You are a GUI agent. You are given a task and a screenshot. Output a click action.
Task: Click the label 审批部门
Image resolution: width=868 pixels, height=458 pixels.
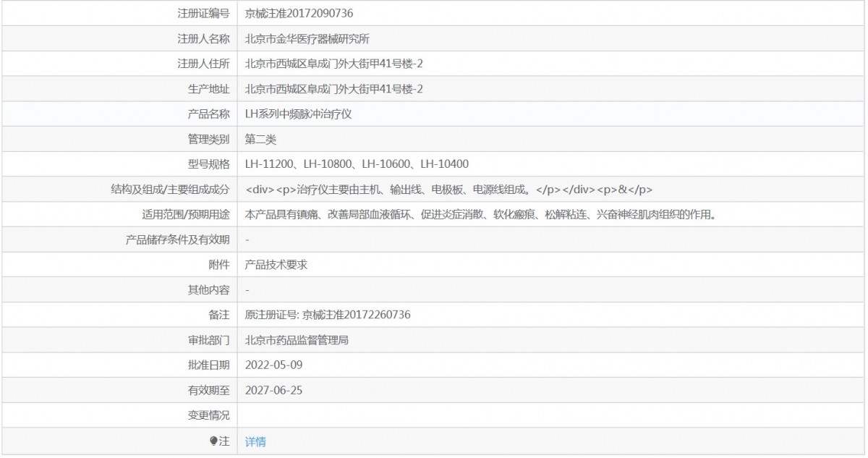(208, 340)
